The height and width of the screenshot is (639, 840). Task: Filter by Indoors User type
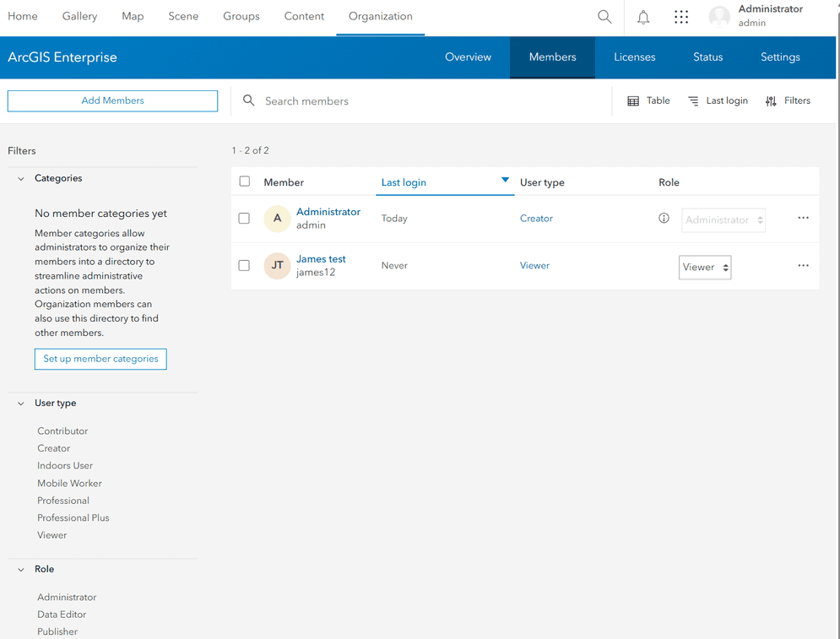point(65,465)
